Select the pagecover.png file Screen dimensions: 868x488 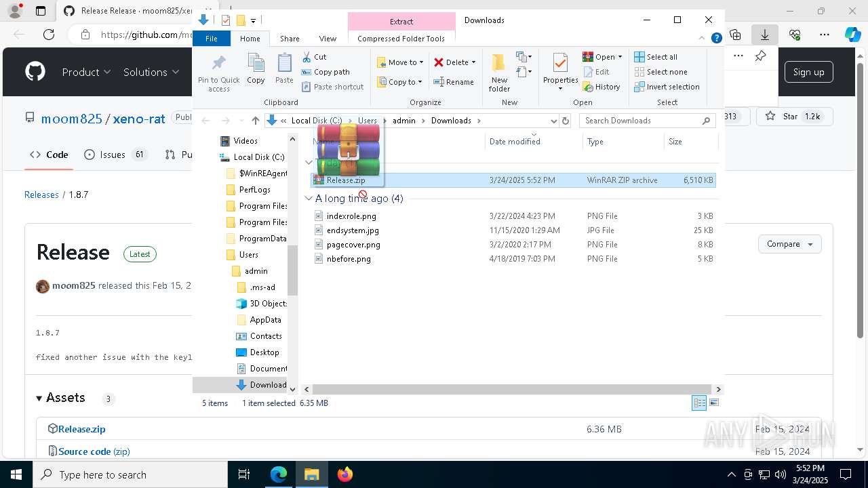pyautogui.click(x=353, y=245)
